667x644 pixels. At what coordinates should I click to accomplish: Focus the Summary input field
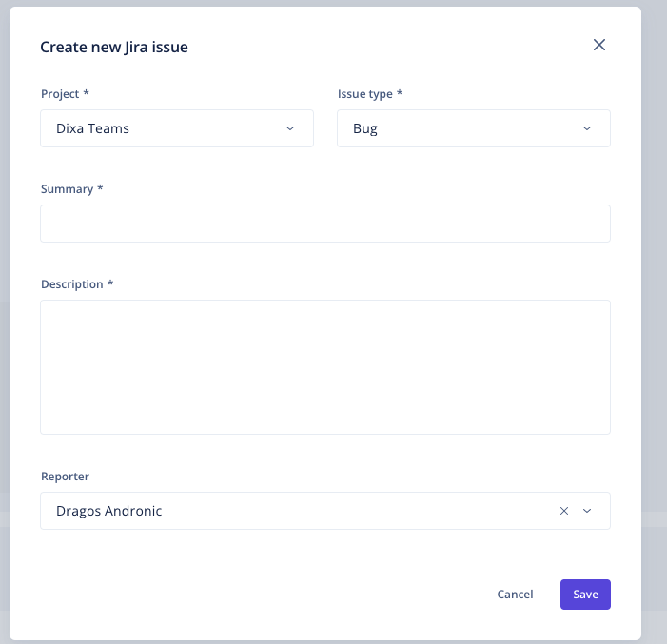coord(325,224)
